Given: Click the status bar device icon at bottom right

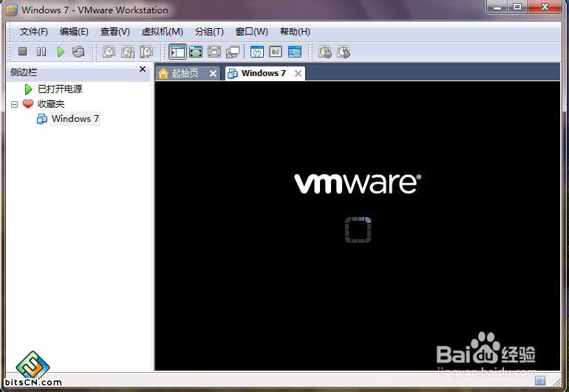Looking at the screenshot, I should point(540,381).
